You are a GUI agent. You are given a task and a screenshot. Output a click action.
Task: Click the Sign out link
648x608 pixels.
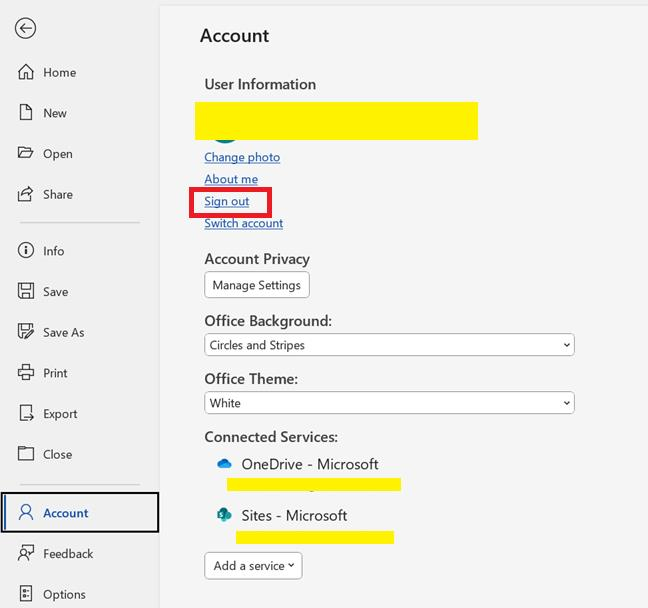point(226,201)
